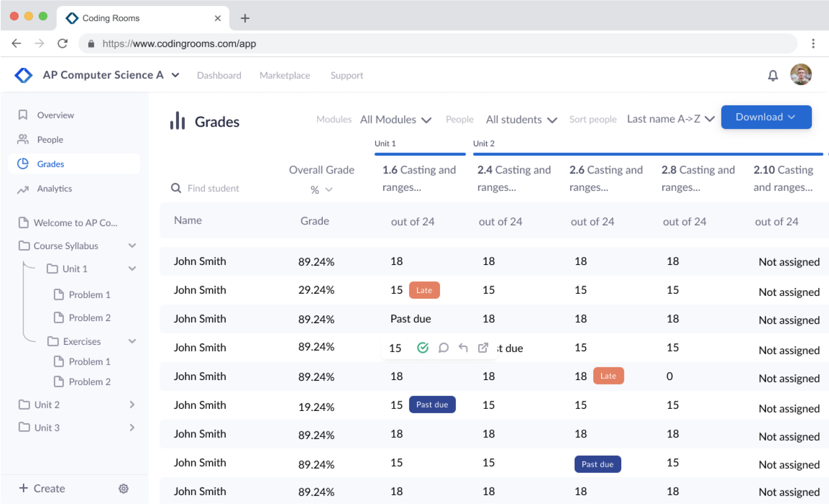Open the Last name A->Z sort dropdown
Screen dimensions: 829x504
pos(671,119)
